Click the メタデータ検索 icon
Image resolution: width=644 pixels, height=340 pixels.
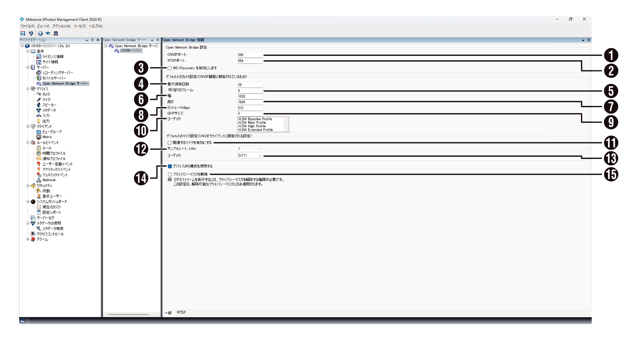(39, 228)
